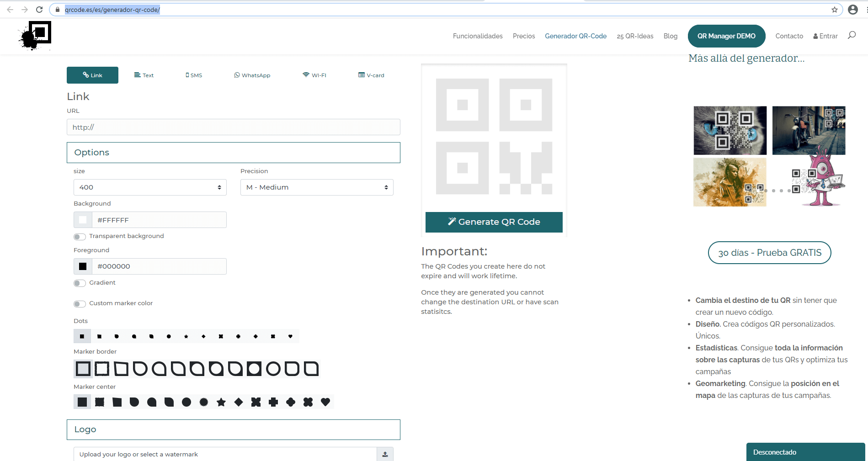868x461 pixels.
Task: Select the diamond dot pattern in Dots row
Action: pyautogui.click(x=203, y=336)
